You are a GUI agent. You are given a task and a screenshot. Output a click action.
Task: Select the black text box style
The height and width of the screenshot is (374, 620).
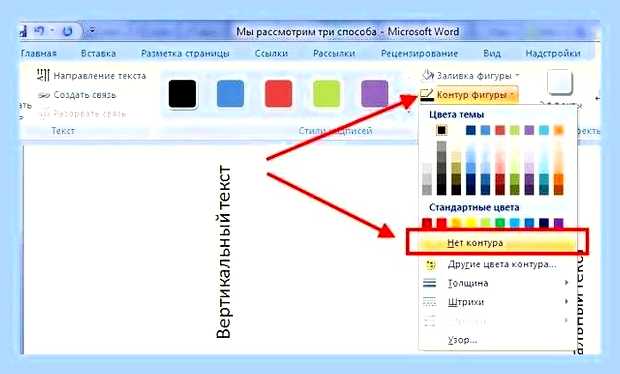click(182, 94)
